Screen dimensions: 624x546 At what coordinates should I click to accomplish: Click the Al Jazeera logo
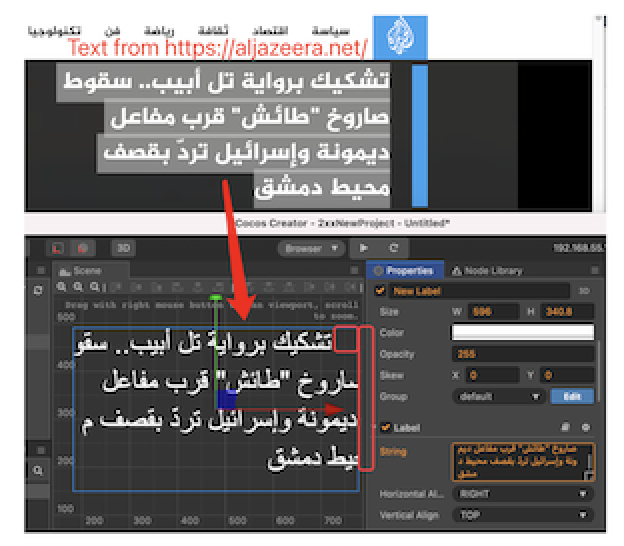(400, 37)
